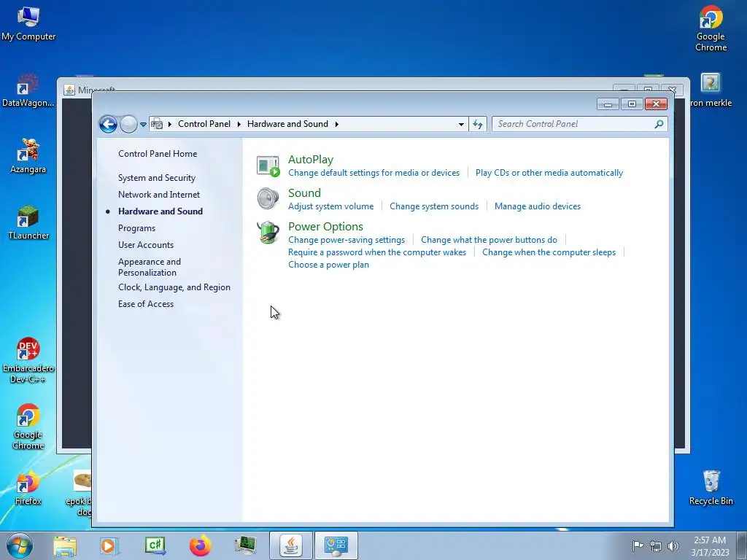Open the system monitor taskbar icon
This screenshot has height=560, width=747.
point(245,545)
